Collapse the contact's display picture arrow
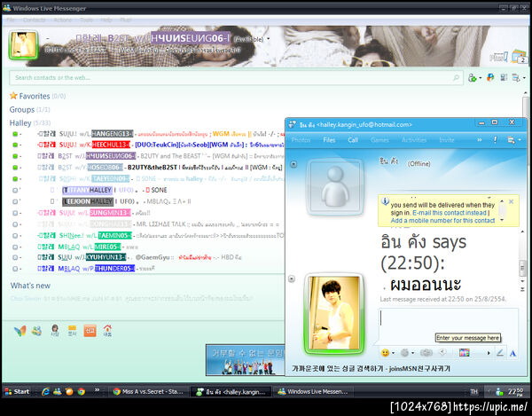The height and width of the screenshot is (416, 532). tap(293, 165)
